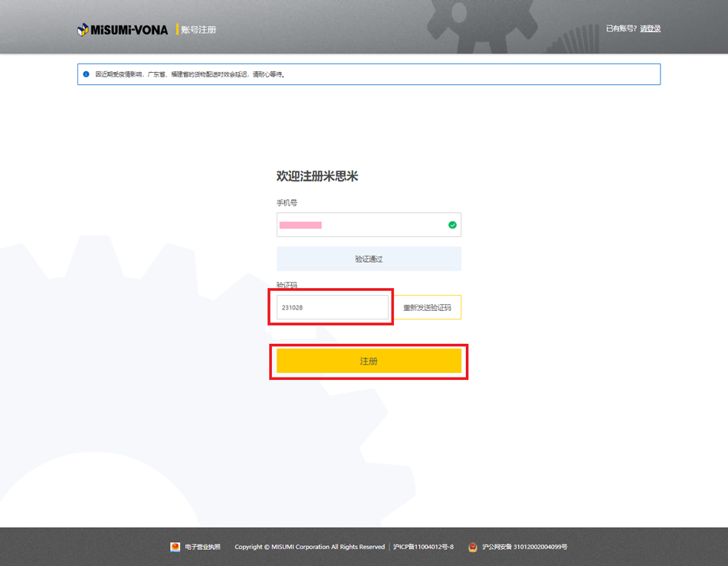Click the cube emblem beside MiSUMi text
The image size is (728, 566).
click(83, 30)
